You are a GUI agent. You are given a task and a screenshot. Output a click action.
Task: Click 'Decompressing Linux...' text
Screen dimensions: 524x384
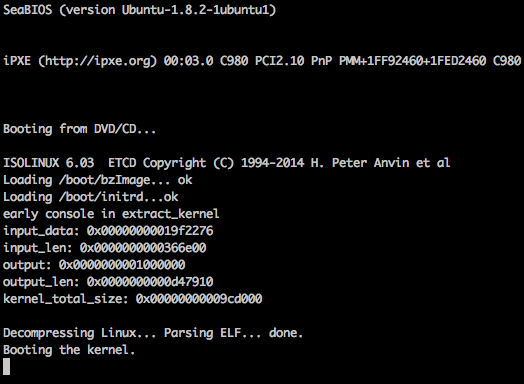pyautogui.click(x=80, y=333)
